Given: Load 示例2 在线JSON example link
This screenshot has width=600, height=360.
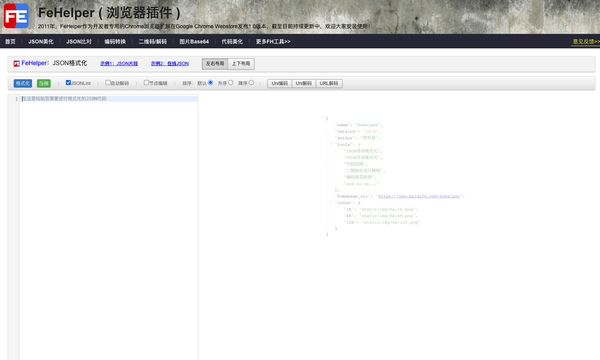Looking at the screenshot, I should tap(170, 64).
